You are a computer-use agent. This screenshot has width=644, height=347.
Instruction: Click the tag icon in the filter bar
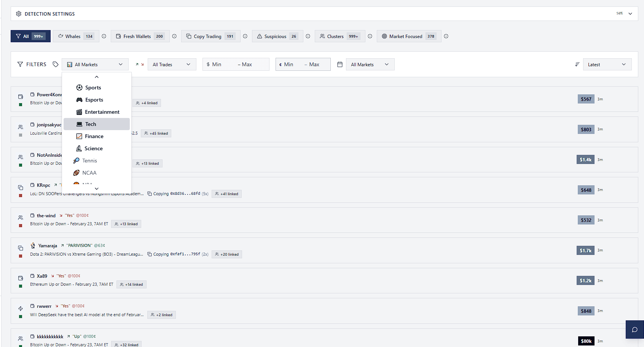pos(56,64)
